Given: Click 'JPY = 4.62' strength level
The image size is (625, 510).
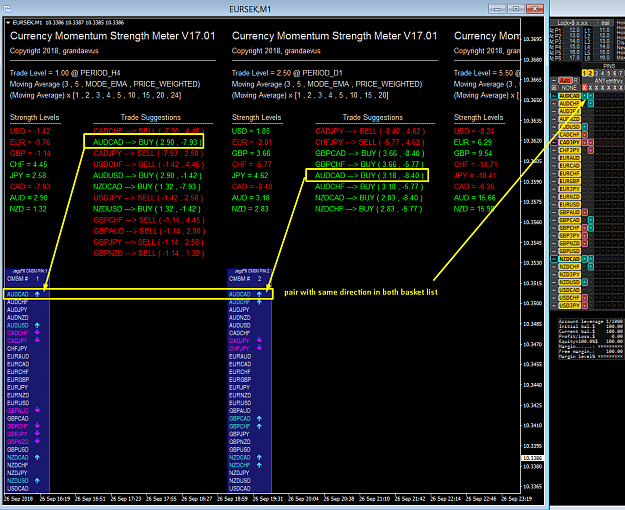Looking at the screenshot, I should (x=250, y=175).
